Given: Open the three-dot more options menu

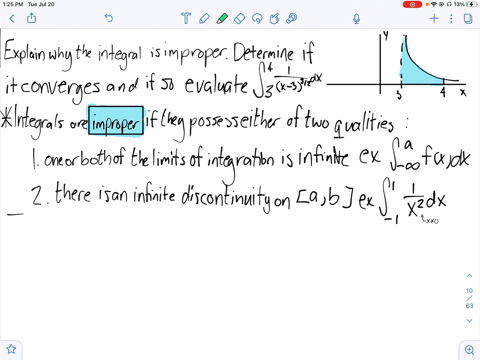Looking at the screenshot, I should point(451,18).
